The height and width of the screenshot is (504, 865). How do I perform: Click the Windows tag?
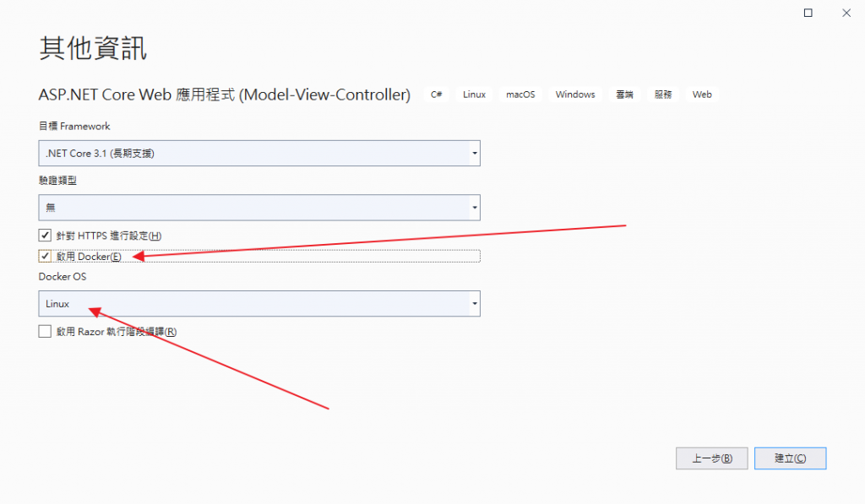(575, 95)
